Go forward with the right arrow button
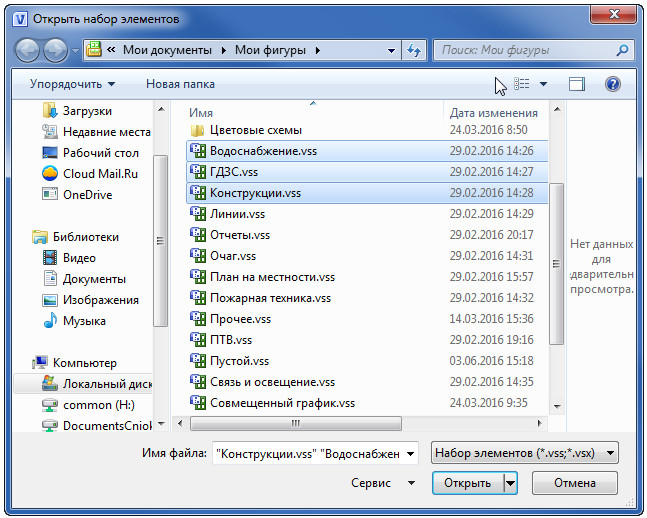This screenshot has width=647, height=518. 55,50
